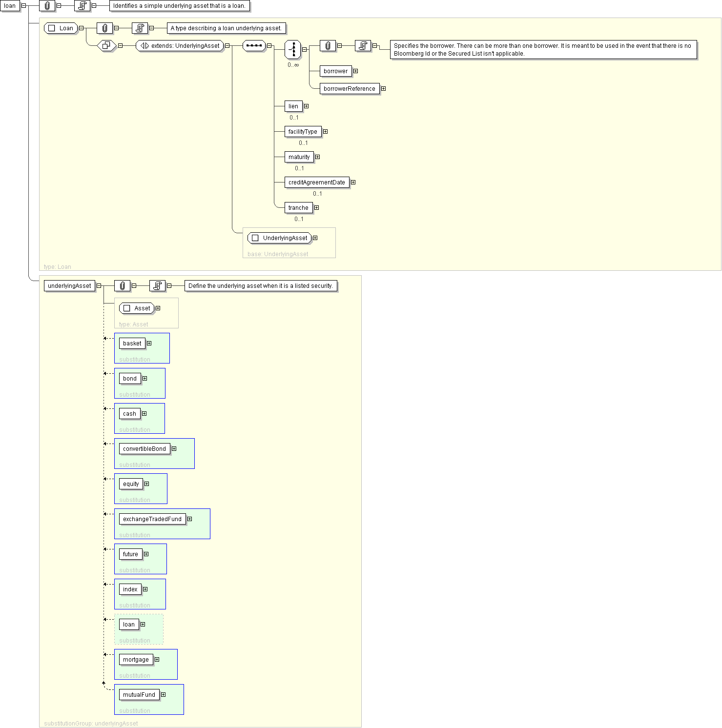Viewport: 722px width, 728px height.
Task: Click the type square icon in Asset box
Action: 127,308
